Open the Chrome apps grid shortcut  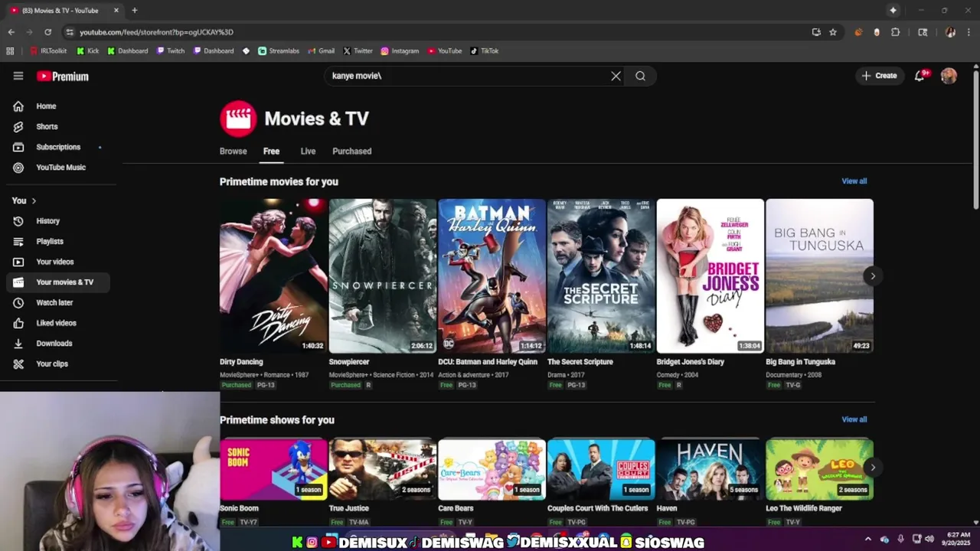click(10, 51)
